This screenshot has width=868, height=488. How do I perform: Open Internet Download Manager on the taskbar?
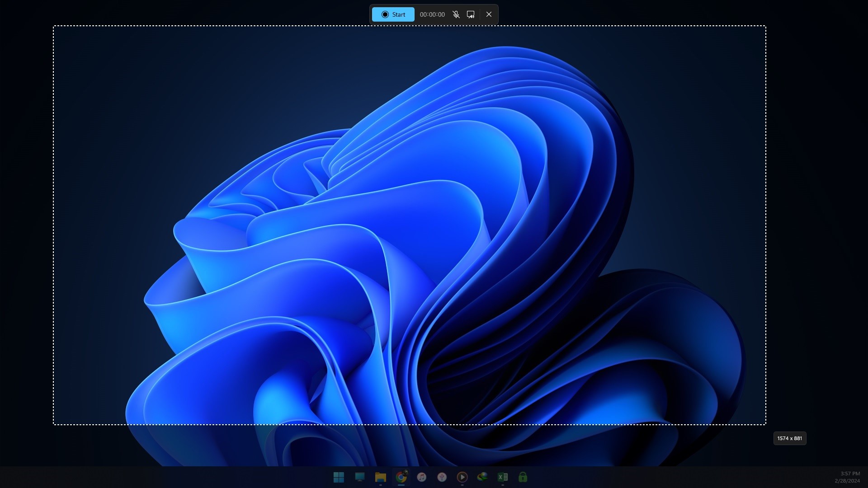click(x=482, y=477)
